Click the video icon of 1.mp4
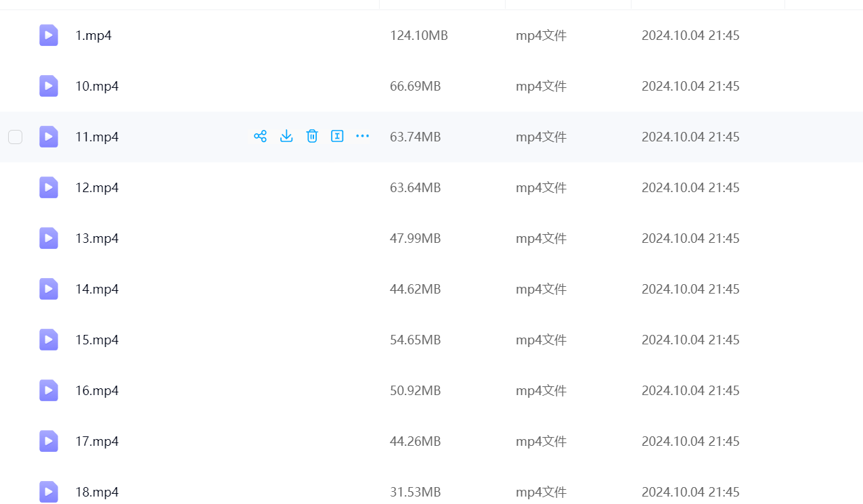 point(49,35)
